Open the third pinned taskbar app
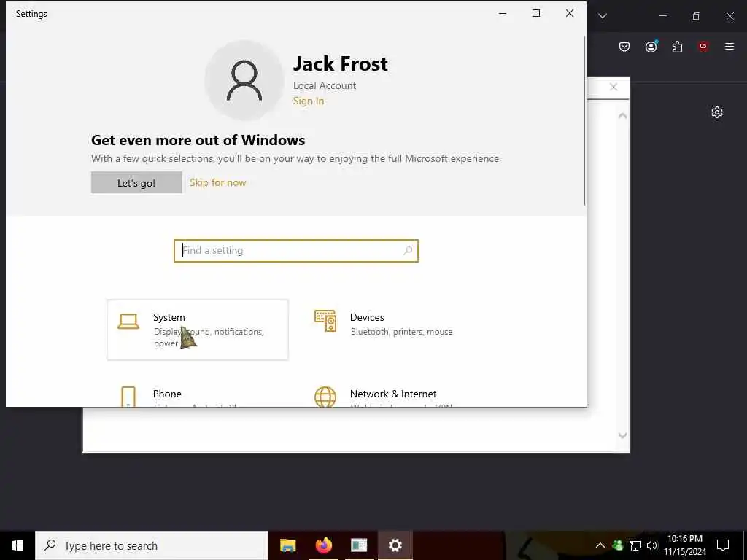This screenshot has height=560, width=747. tap(359, 545)
